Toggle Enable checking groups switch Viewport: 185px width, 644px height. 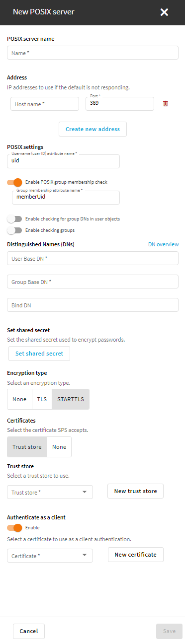15,230
